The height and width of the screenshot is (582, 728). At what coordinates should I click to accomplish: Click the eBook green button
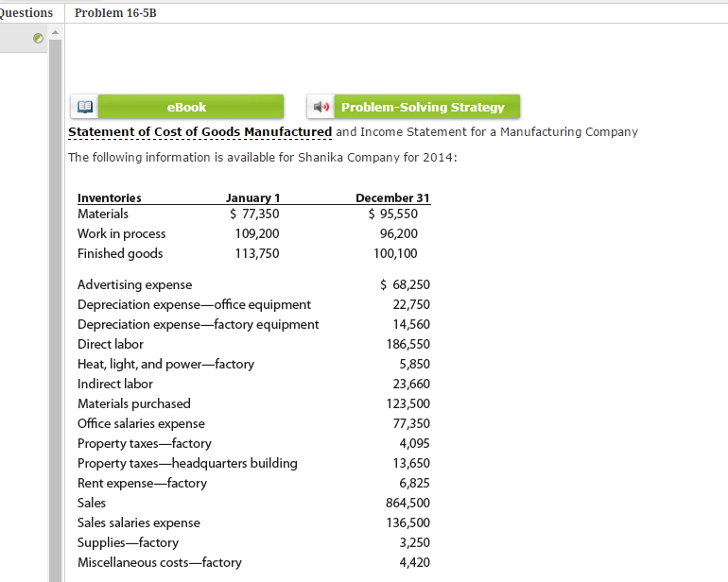(x=191, y=107)
